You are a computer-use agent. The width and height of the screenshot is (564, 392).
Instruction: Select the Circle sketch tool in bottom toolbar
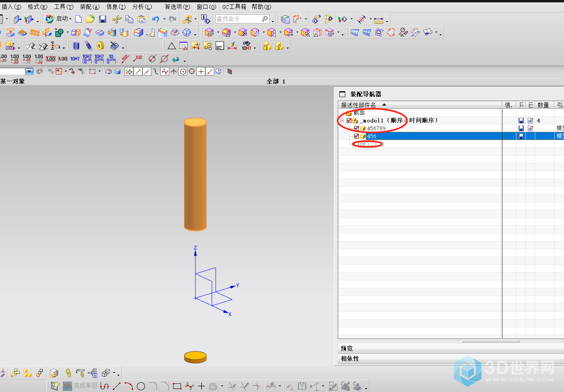pyautogui.click(x=141, y=386)
